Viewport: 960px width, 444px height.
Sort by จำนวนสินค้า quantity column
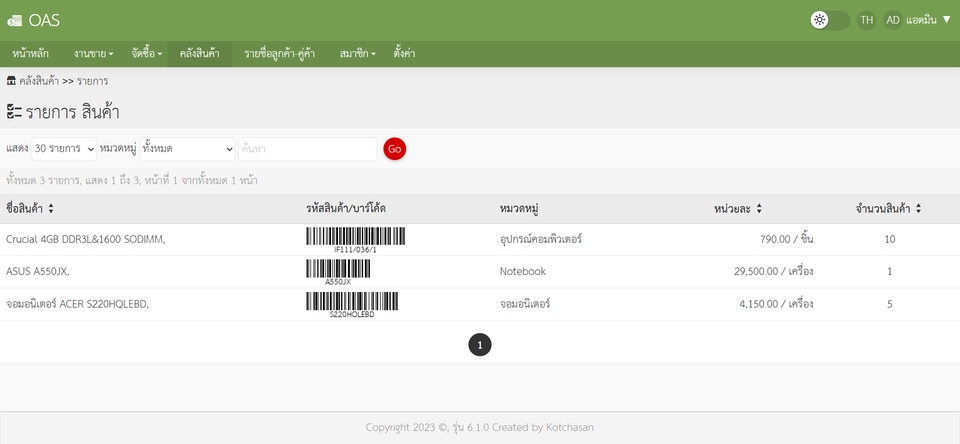(918, 209)
